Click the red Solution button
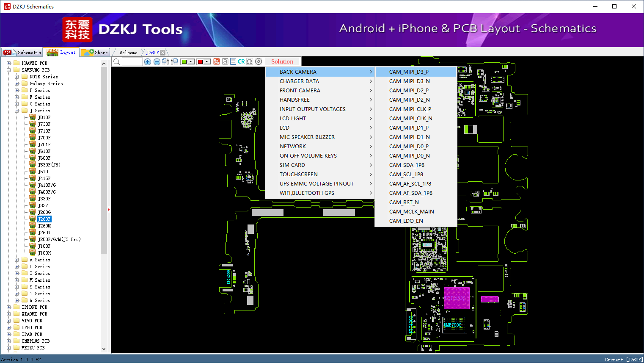The image size is (644, 363). click(282, 62)
